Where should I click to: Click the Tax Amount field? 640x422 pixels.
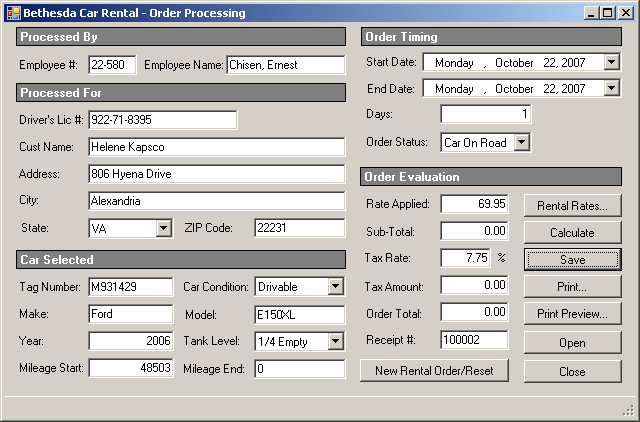(474, 285)
